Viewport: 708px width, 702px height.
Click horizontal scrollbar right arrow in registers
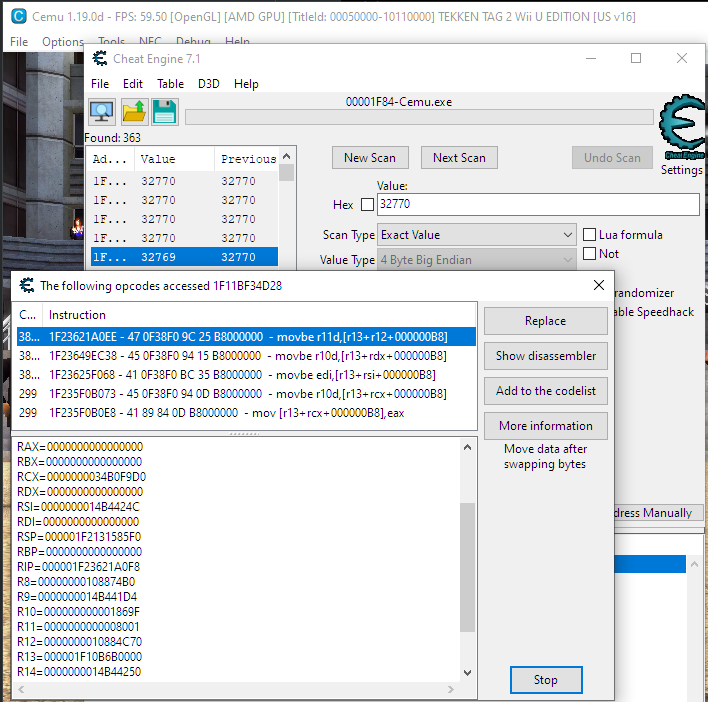click(x=450, y=689)
